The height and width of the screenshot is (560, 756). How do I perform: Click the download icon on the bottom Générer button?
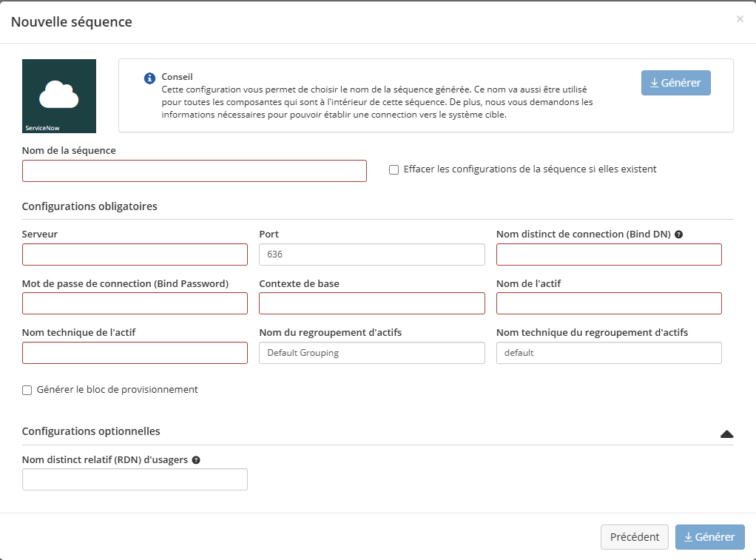coord(688,536)
